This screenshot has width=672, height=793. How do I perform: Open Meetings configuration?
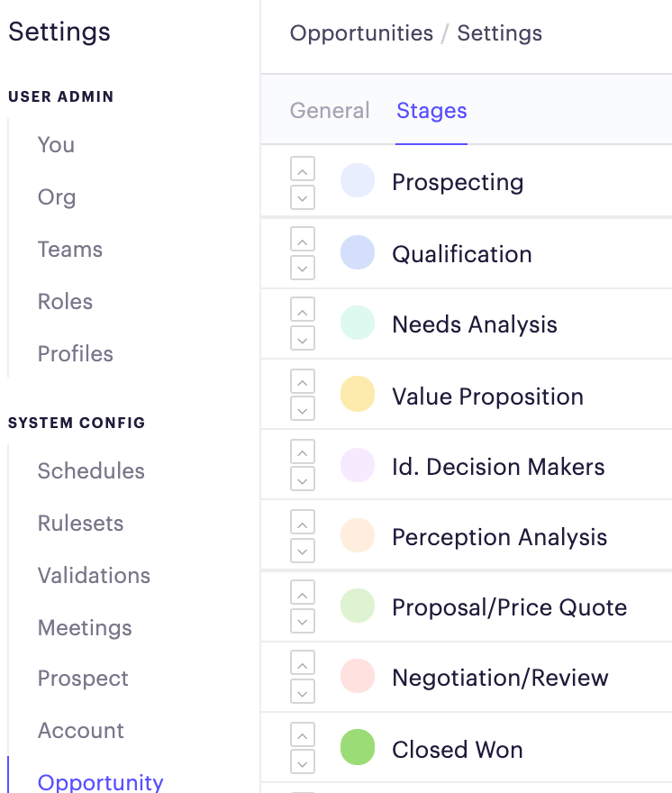coord(85,628)
